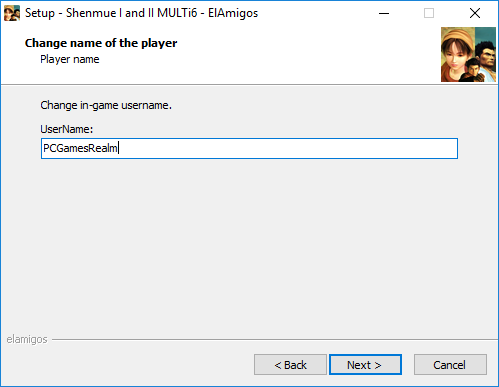Return to previous step via < Back

[290, 365]
